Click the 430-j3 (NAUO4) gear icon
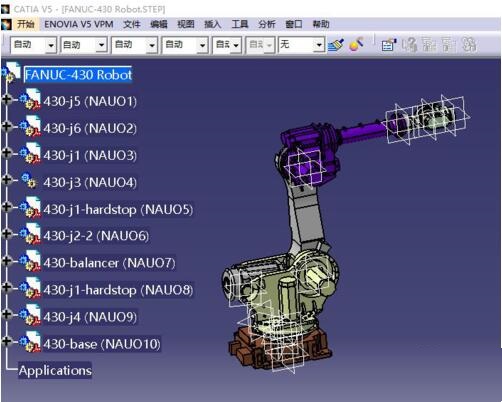 coord(29,180)
